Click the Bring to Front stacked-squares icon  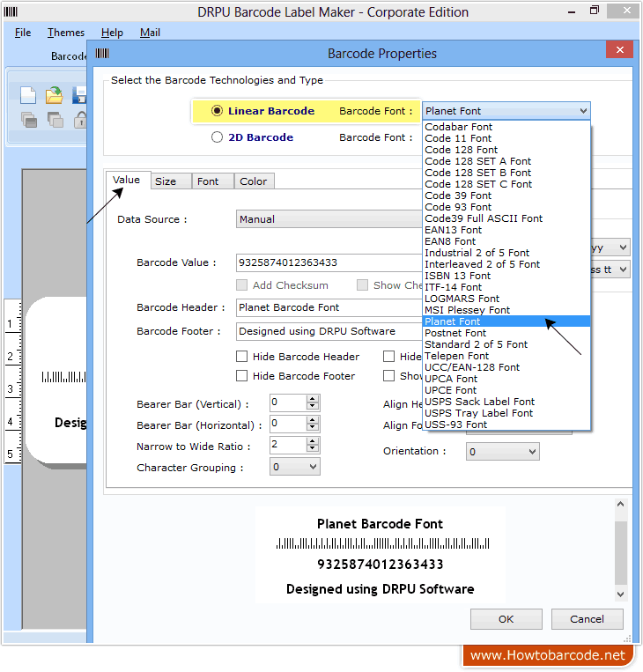29,120
